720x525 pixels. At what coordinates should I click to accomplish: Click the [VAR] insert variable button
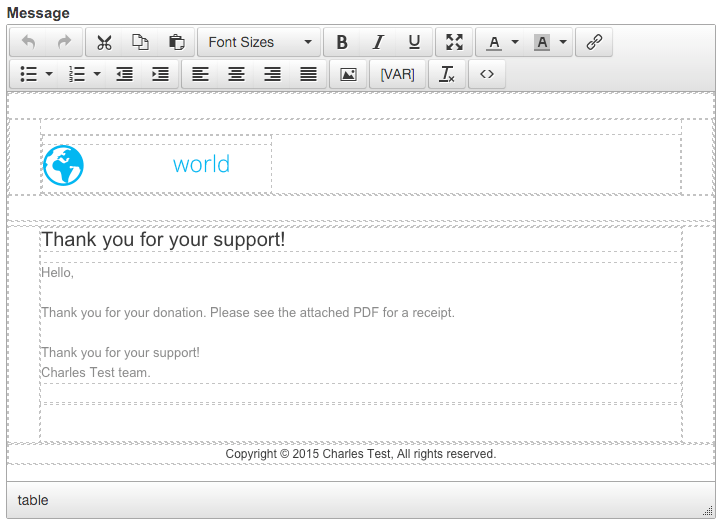[398, 74]
